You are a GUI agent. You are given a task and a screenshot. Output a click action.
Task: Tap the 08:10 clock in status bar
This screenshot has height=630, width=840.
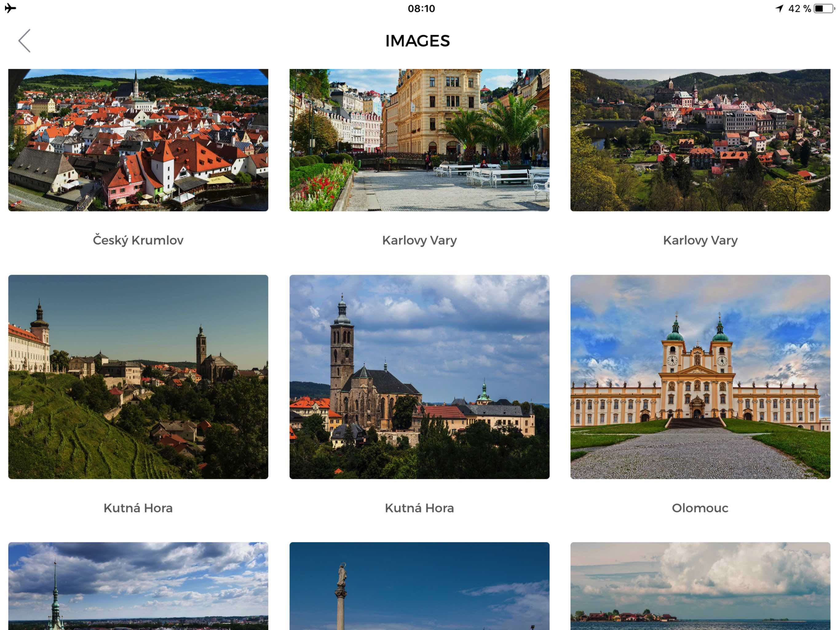click(421, 8)
